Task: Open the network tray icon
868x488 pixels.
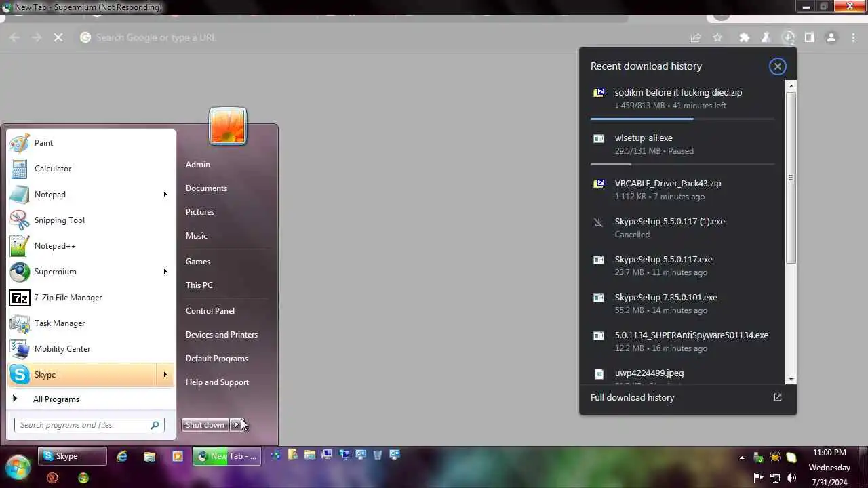Action: click(775, 478)
